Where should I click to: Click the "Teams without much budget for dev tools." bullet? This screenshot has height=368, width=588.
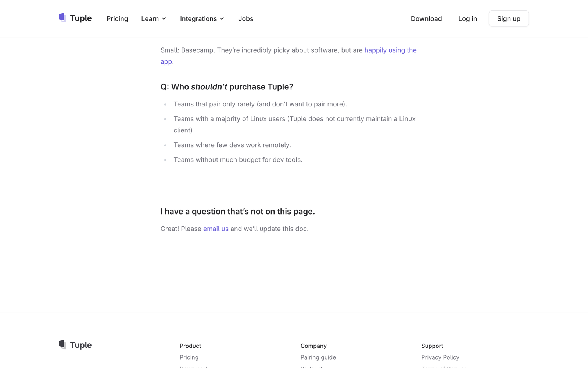tap(238, 160)
